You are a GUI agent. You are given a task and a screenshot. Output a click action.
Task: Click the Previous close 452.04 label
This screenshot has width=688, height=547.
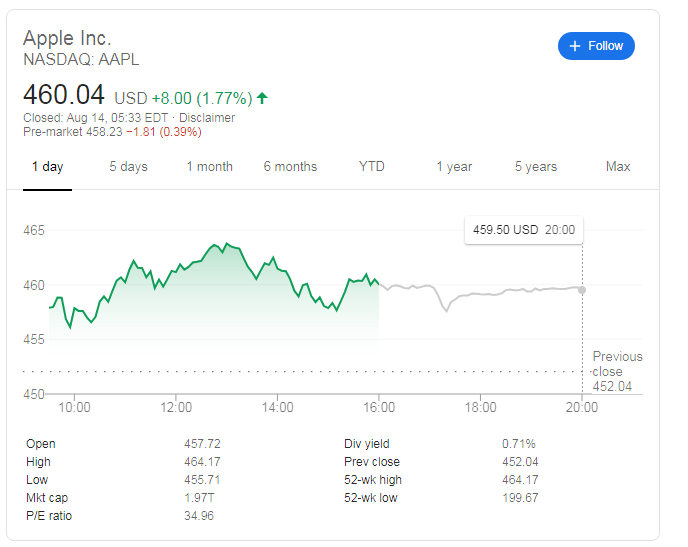click(x=617, y=371)
